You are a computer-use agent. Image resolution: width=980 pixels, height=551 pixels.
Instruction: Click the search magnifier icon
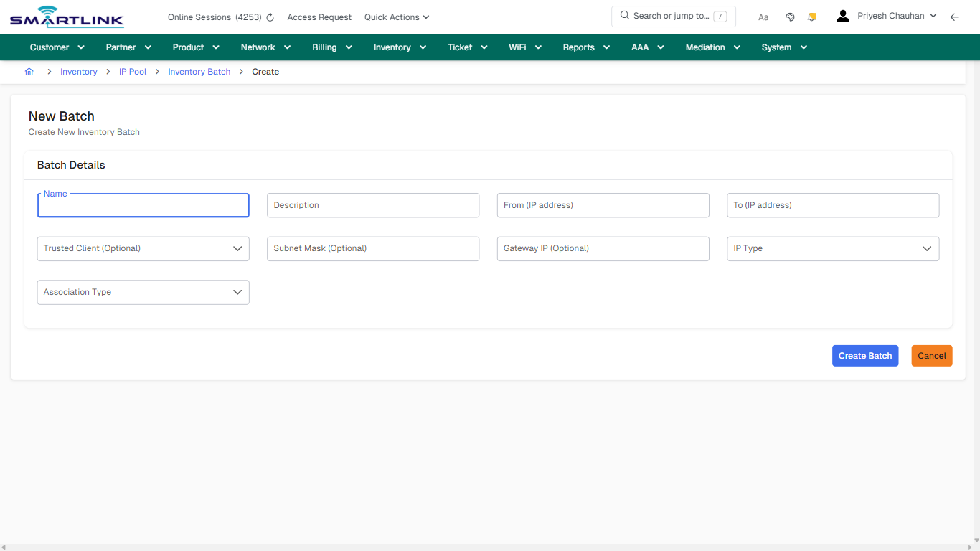623,15
